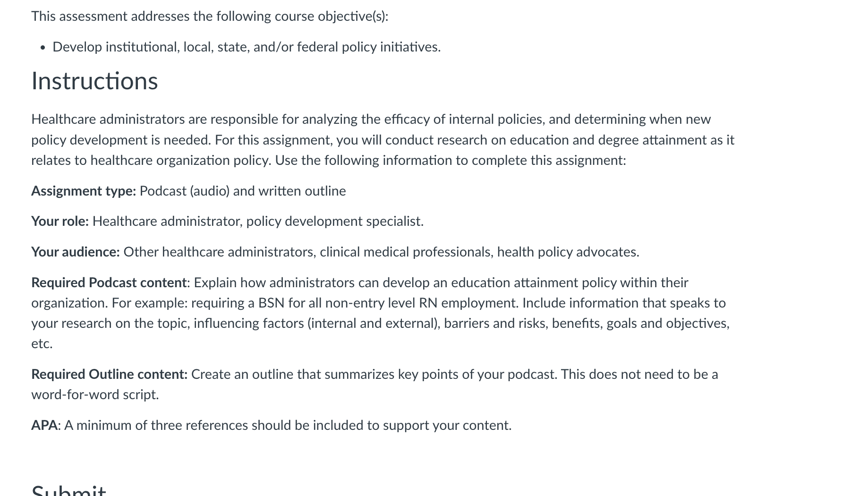Click the Instructions heading
This screenshot has height=496, width=868.
click(94, 81)
